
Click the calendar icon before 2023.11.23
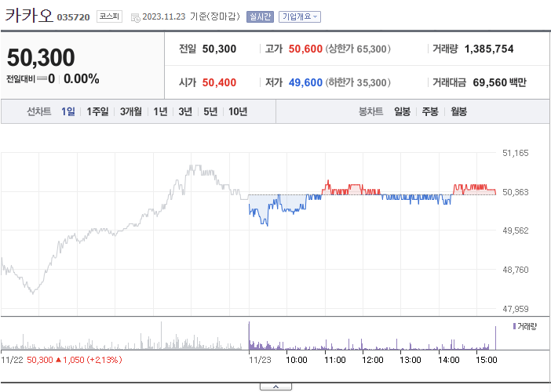135,17
